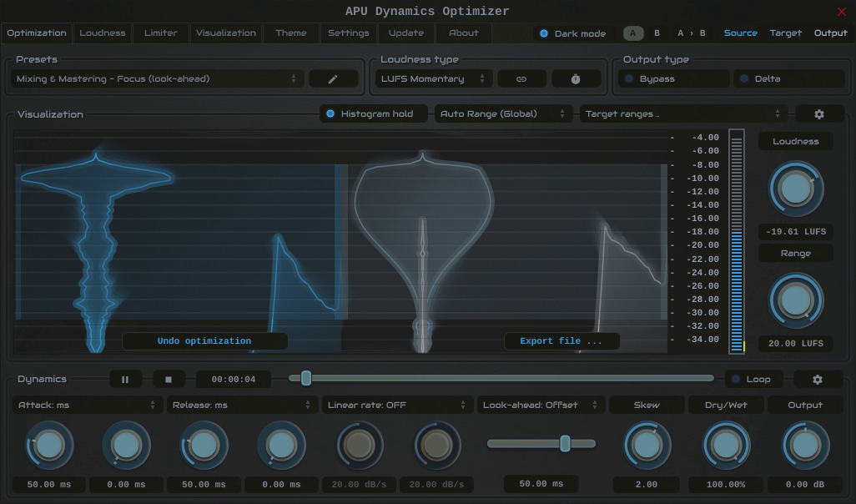Select state B
The image size is (856, 504).
pyautogui.click(x=657, y=33)
